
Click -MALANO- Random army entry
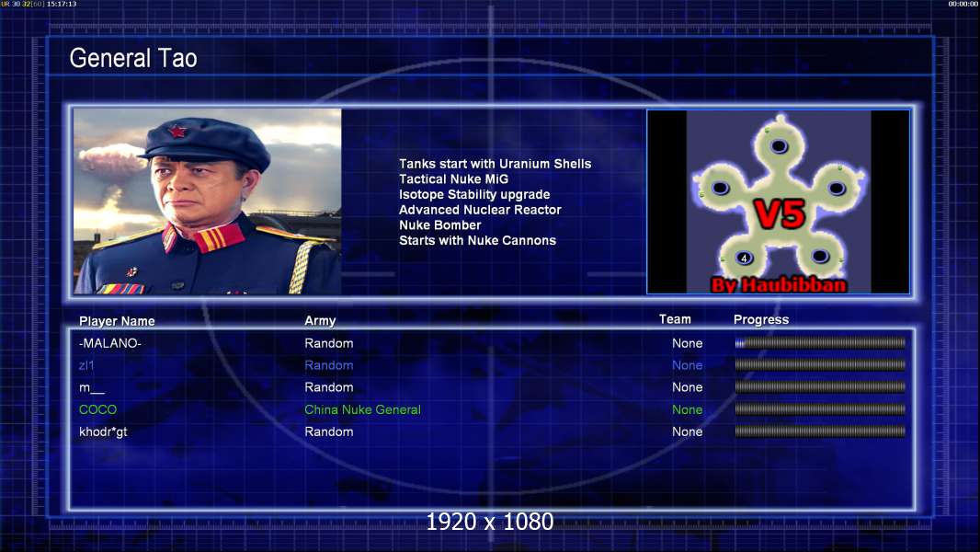(329, 343)
